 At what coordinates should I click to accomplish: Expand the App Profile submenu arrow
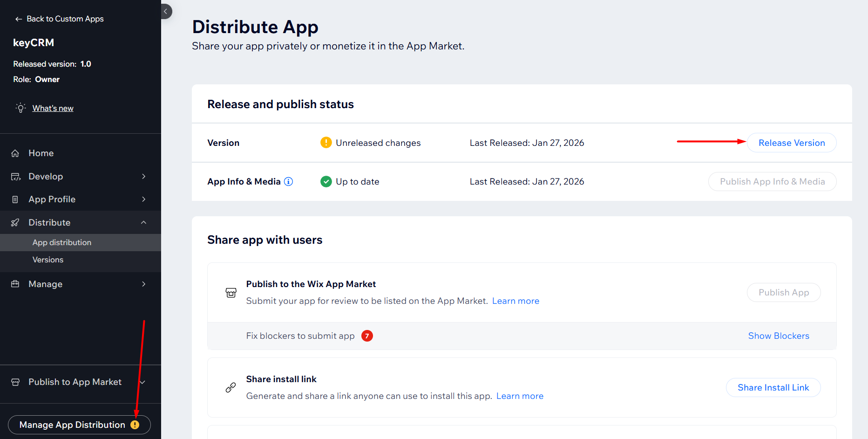pyautogui.click(x=143, y=199)
